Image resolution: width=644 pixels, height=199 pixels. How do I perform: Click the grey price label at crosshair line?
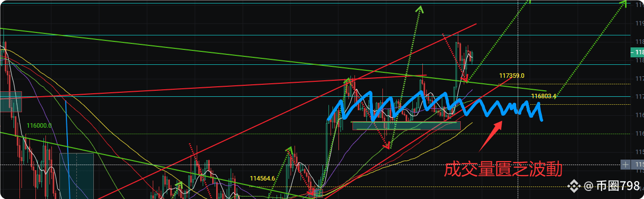click(x=638, y=164)
